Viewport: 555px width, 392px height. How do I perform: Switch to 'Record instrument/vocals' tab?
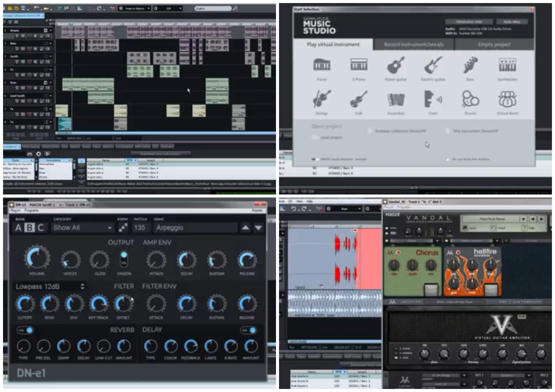pyautogui.click(x=414, y=45)
